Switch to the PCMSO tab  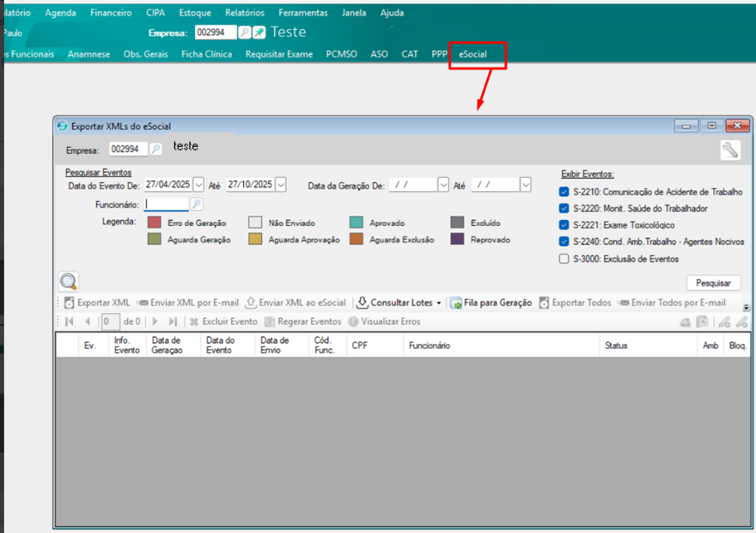click(342, 54)
